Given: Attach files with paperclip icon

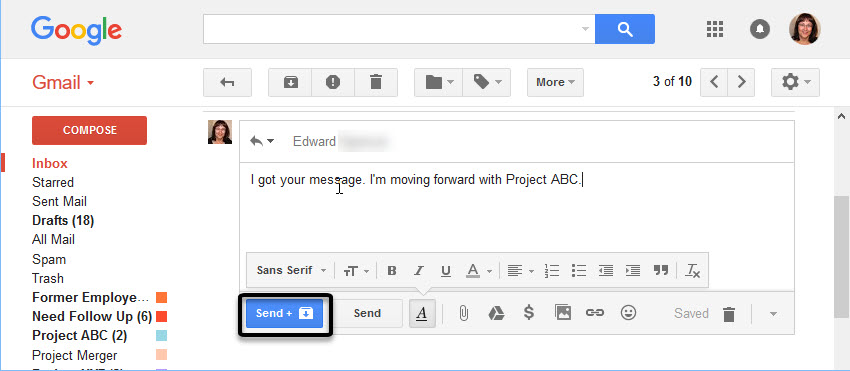Looking at the screenshot, I should 463,313.
